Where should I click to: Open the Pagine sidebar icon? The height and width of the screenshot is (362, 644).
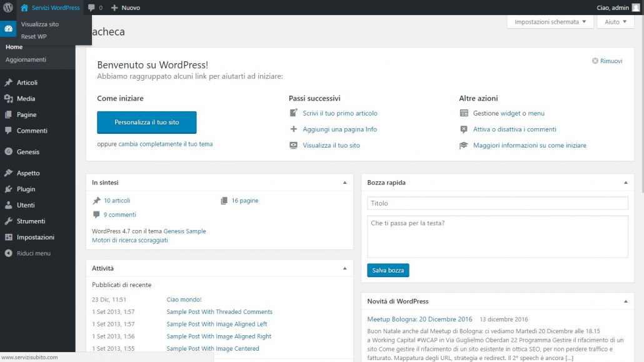9,114
